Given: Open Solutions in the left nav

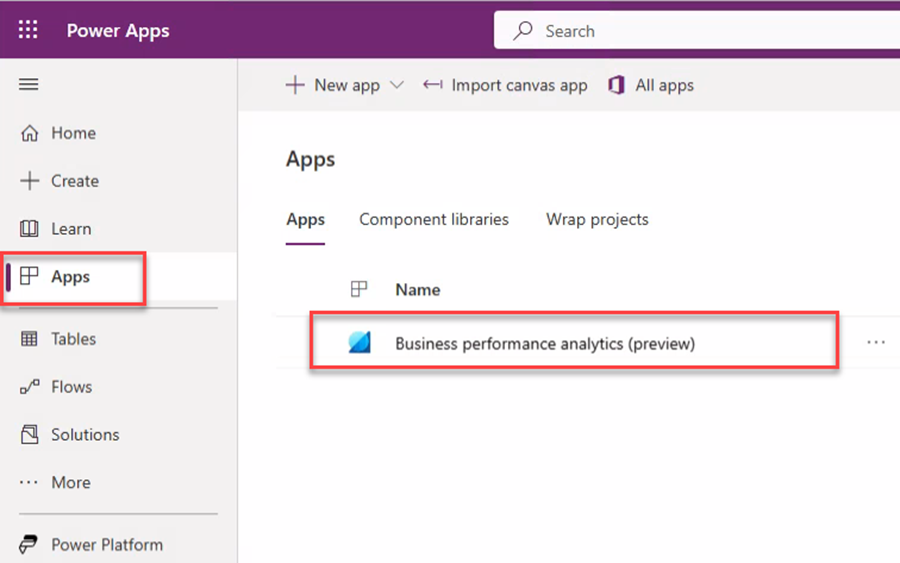Looking at the screenshot, I should pos(69,434).
